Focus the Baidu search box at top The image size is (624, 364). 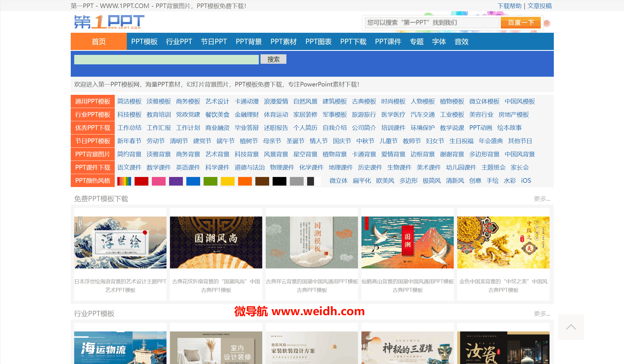pyautogui.click(x=432, y=23)
